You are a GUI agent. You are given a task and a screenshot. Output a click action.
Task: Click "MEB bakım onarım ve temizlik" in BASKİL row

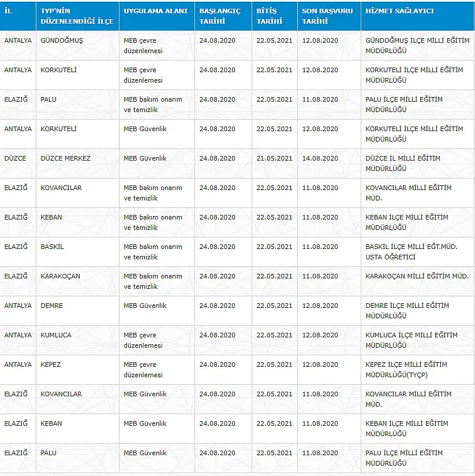(157, 252)
